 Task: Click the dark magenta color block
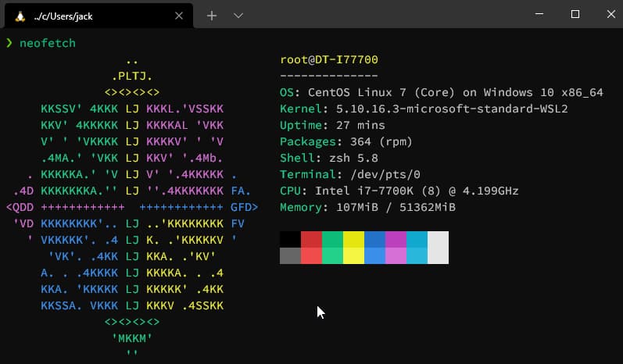396,239
